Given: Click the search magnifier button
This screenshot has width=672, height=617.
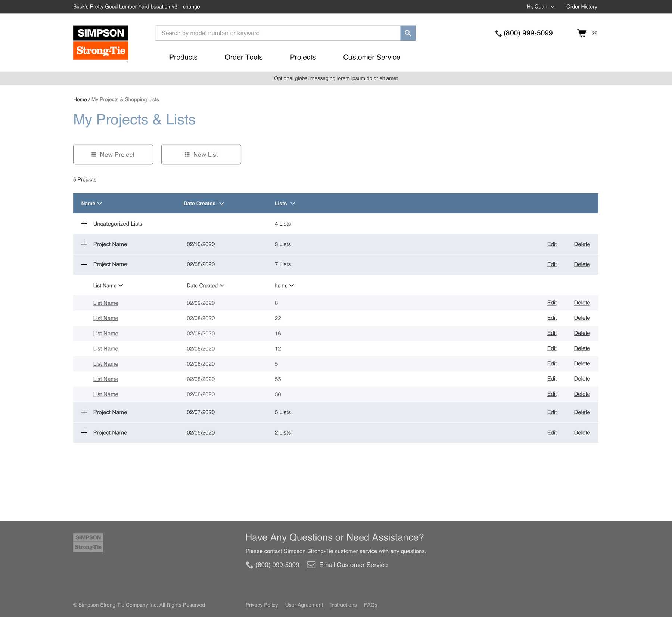Looking at the screenshot, I should coord(408,33).
